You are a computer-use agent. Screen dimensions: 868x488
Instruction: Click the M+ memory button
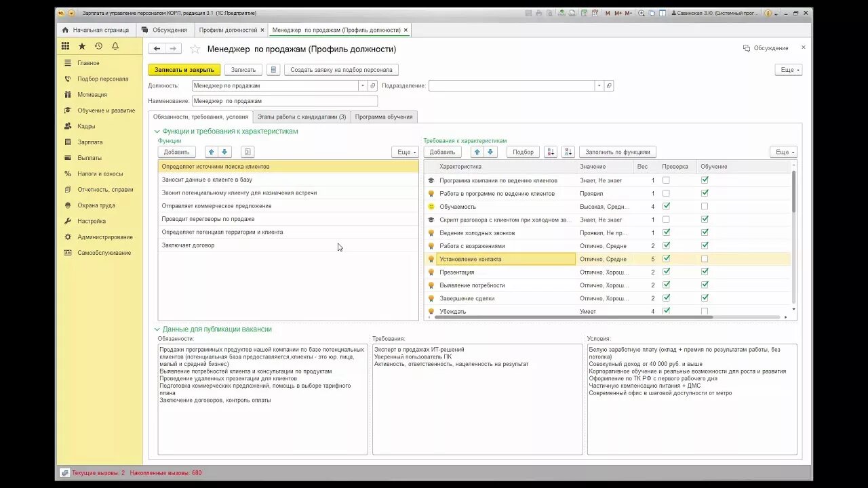click(x=618, y=13)
